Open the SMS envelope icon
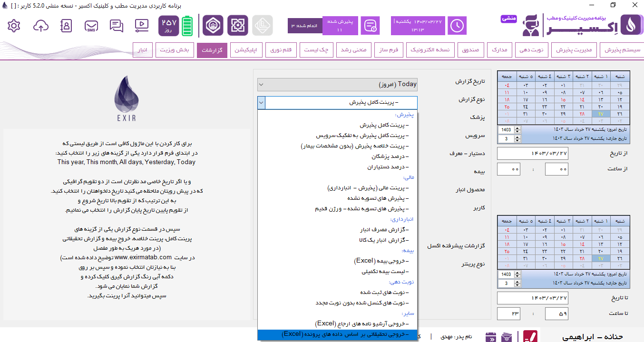644x342 pixels. point(91,26)
